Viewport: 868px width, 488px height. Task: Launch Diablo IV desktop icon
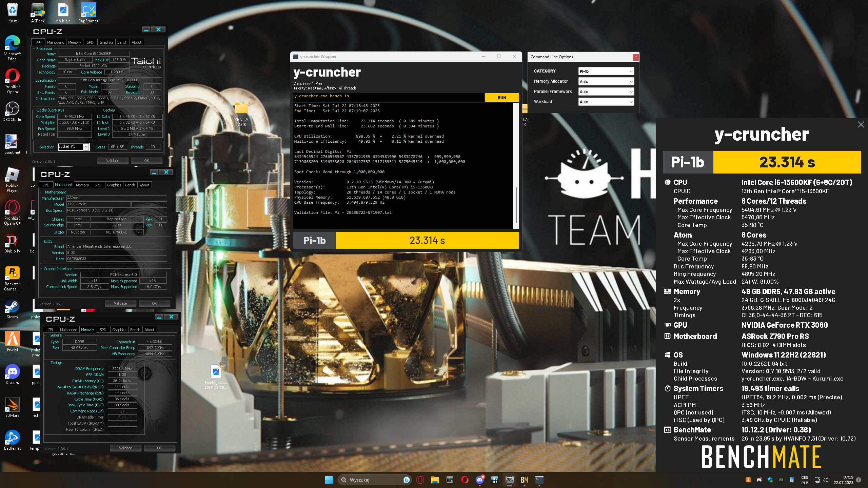[13, 243]
